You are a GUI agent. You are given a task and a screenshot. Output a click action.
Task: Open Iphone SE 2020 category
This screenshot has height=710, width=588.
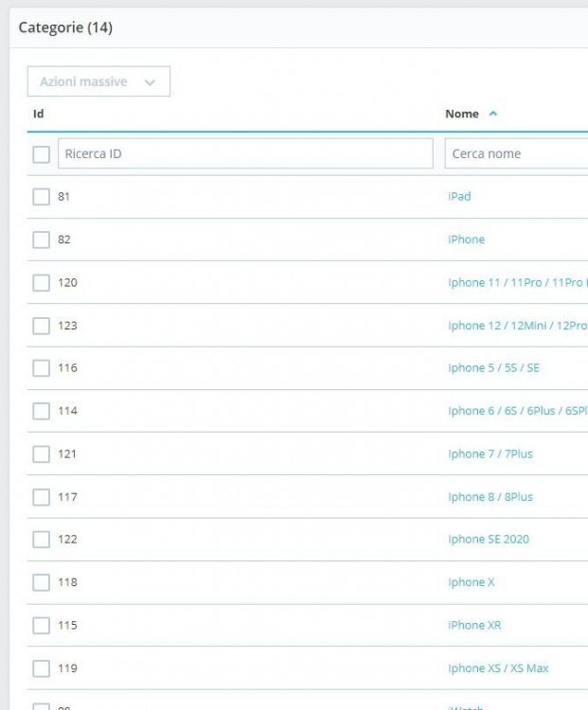489,539
